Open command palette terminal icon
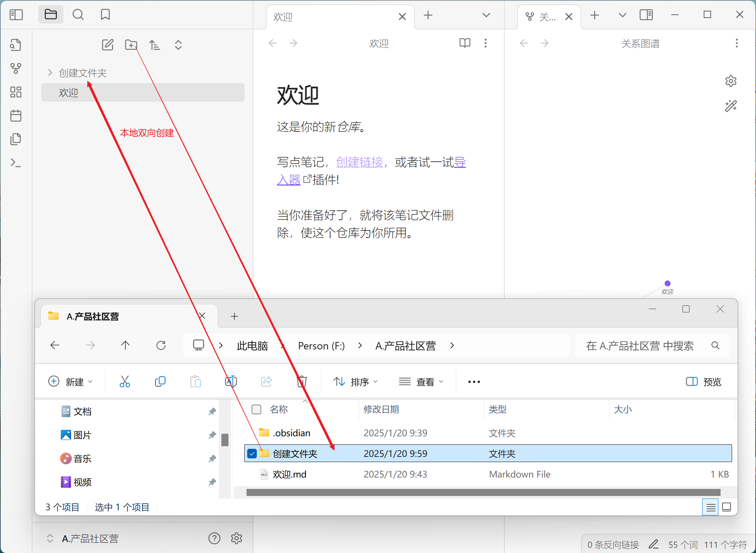Viewport: 756px width, 553px height. pos(15,162)
